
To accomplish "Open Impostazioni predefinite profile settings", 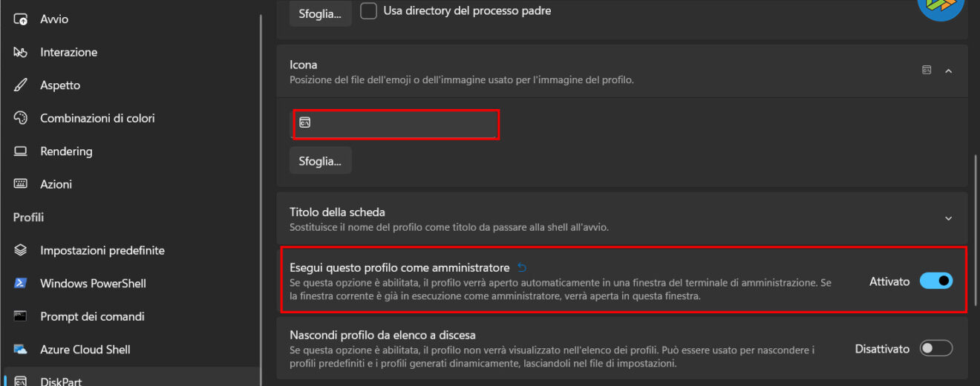I will tap(102, 250).
